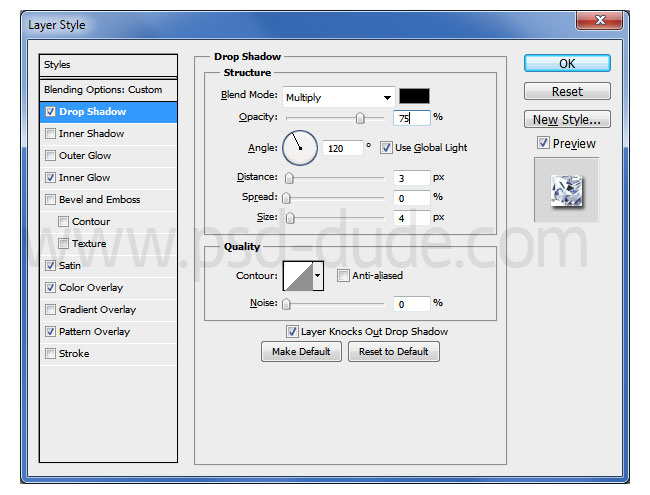Click the New Style... button
Viewport: 650px width, 495px height.
[567, 119]
